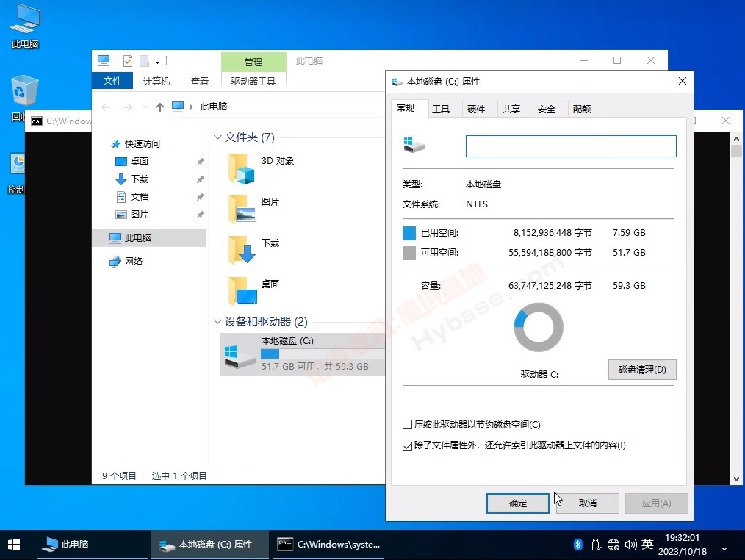
Task: Open the 此电脑 desktop icon
Action: (25, 26)
